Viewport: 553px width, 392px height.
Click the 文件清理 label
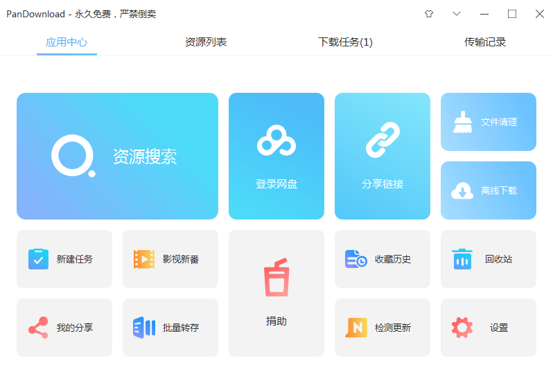(x=499, y=122)
